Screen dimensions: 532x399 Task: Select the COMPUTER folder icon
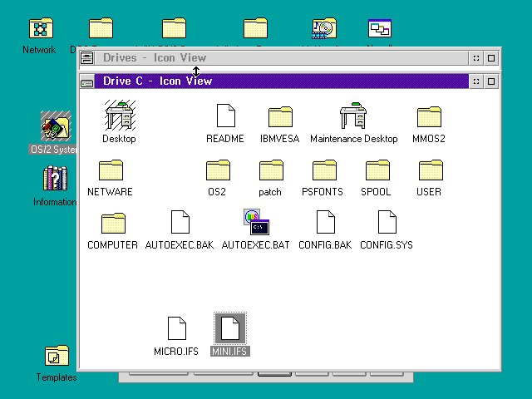point(113,224)
